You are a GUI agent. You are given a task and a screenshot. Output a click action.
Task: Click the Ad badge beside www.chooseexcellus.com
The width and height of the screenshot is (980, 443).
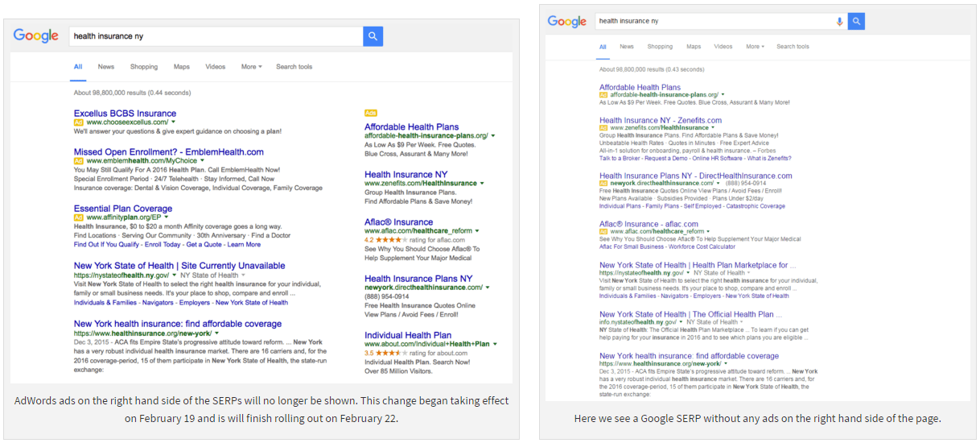[x=79, y=122]
